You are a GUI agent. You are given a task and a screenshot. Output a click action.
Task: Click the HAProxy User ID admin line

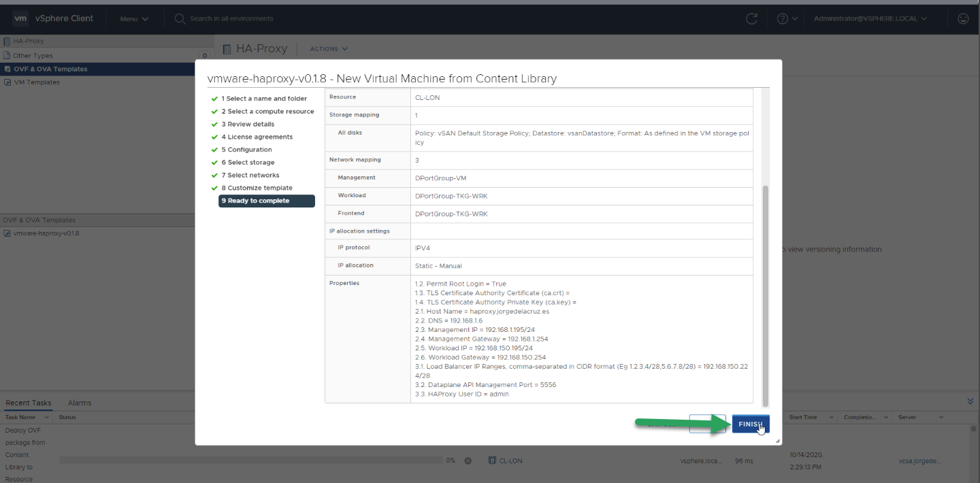point(461,394)
